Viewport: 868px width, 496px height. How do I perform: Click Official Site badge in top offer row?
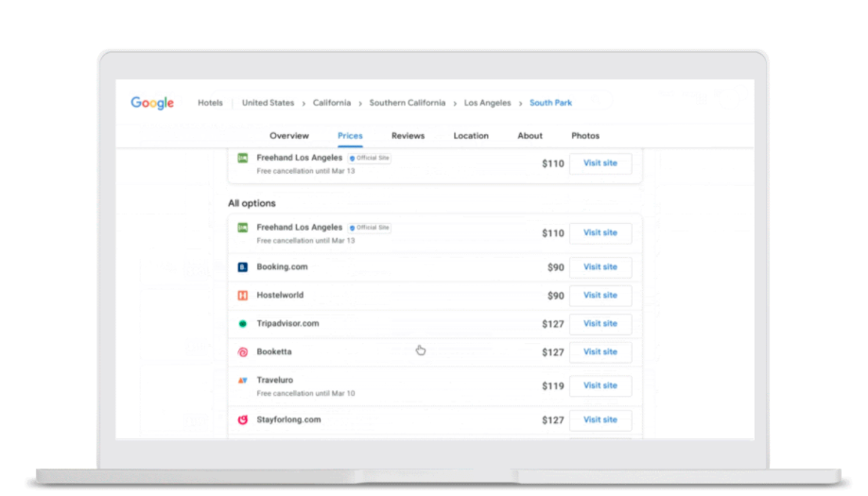[x=370, y=158]
